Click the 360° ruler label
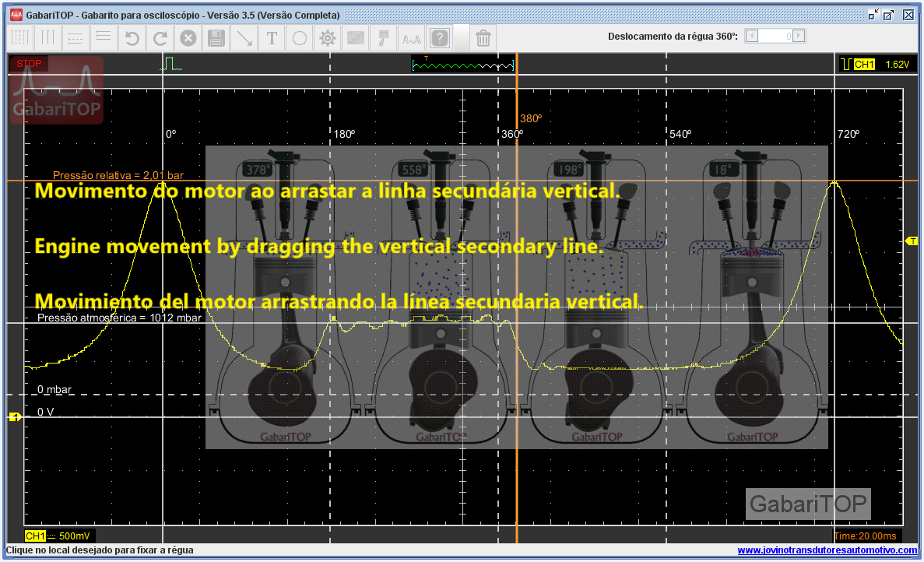 (x=511, y=135)
